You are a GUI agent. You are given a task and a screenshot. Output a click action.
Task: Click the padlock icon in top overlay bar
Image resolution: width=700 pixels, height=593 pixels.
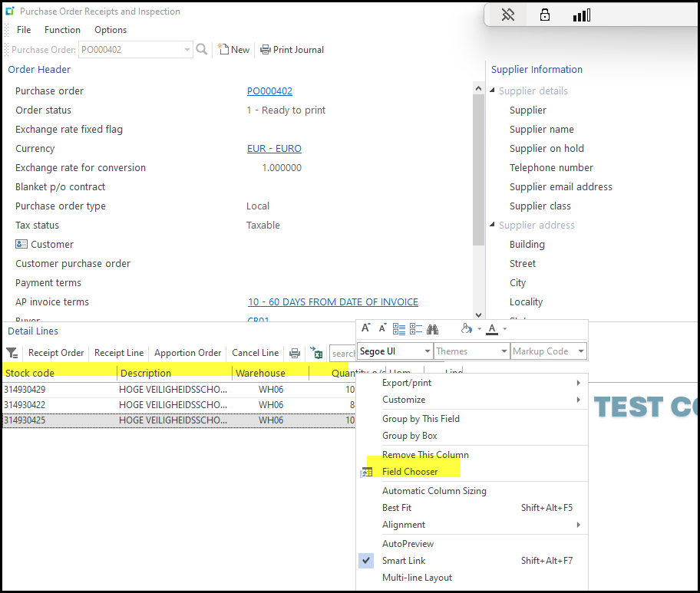(545, 15)
